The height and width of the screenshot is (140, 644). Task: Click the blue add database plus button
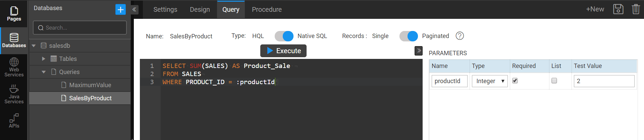(x=120, y=9)
